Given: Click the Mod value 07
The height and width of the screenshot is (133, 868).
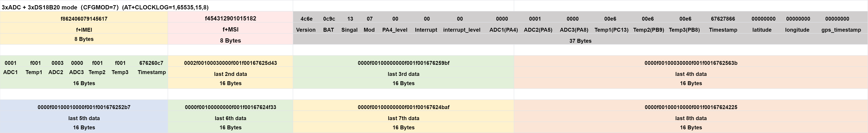Looking at the screenshot, I should tap(370, 19).
